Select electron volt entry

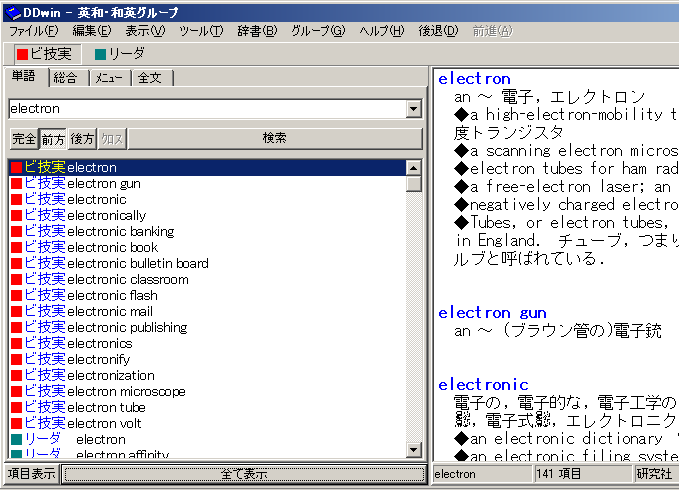click(207, 424)
